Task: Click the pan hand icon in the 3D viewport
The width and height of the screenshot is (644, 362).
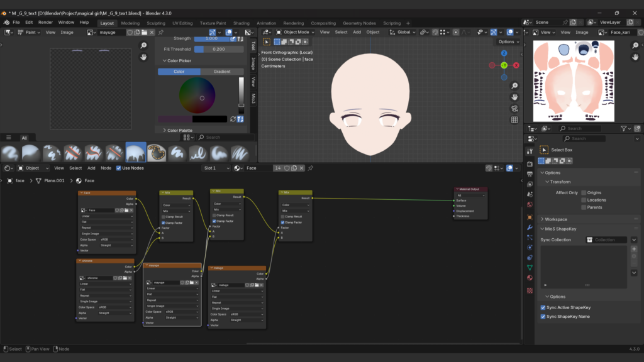Action: pyautogui.click(x=514, y=97)
